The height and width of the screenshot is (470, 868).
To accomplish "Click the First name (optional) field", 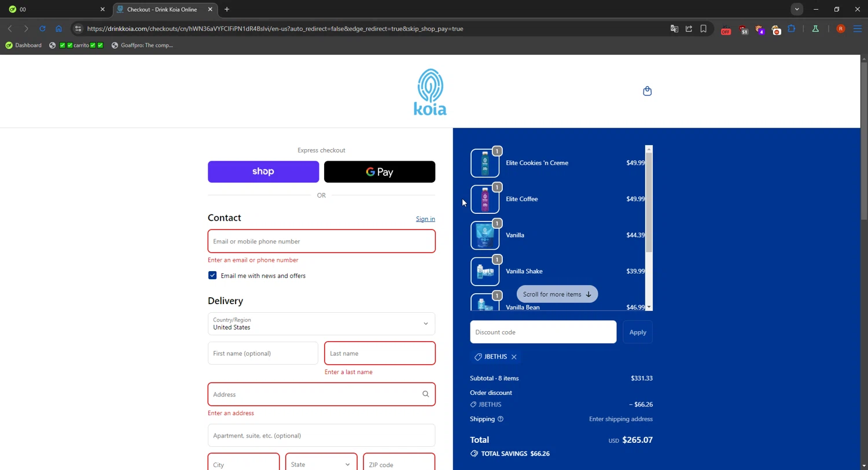I will tap(263, 353).
